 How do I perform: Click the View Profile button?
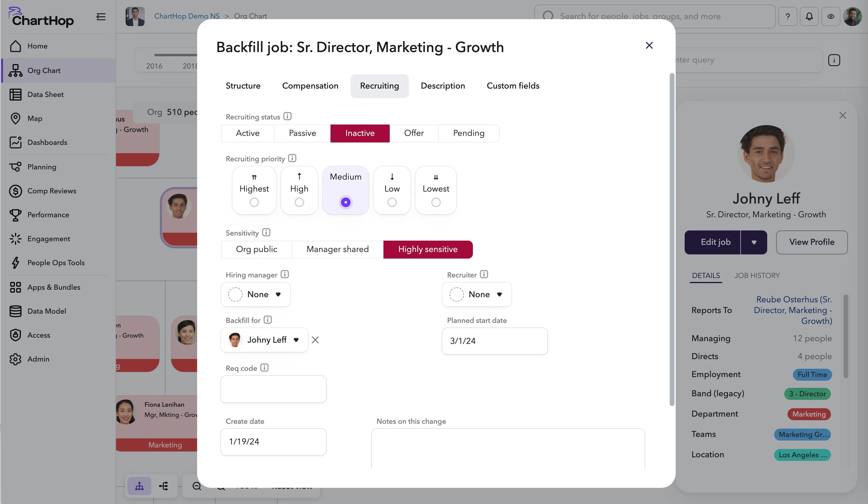point(811,242)
